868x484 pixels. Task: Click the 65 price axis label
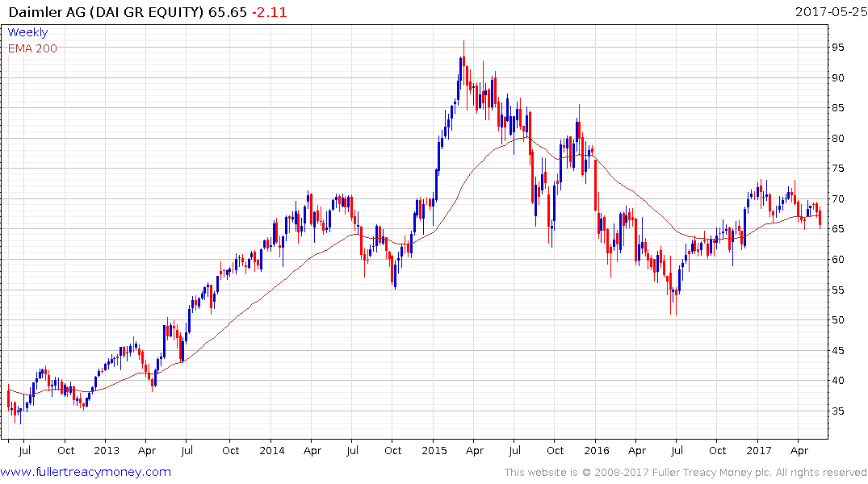pyautogui.click(x=838, y=229)
